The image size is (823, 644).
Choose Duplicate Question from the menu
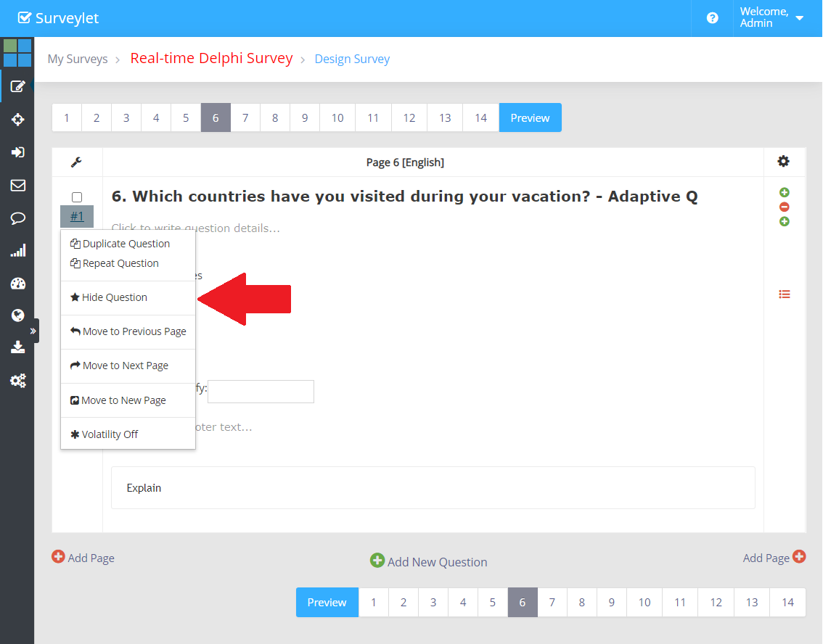click(x=126, y=244)
